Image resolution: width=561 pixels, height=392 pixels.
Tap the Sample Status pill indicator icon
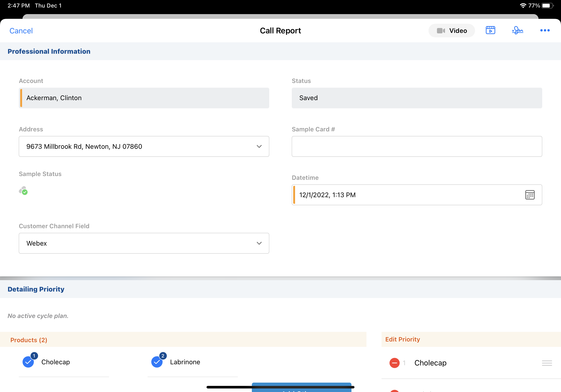pos(23,191)
